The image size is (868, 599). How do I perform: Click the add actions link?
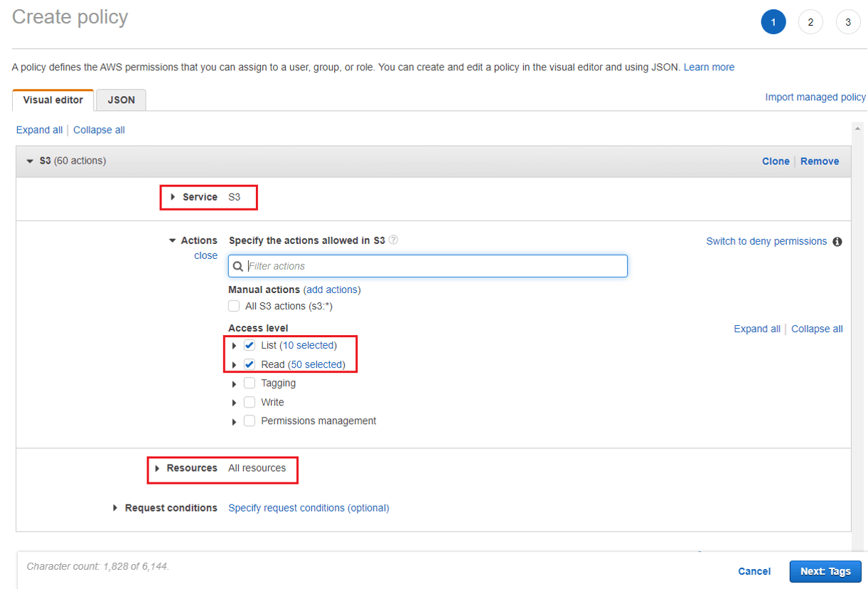click(x=332, y=290)
